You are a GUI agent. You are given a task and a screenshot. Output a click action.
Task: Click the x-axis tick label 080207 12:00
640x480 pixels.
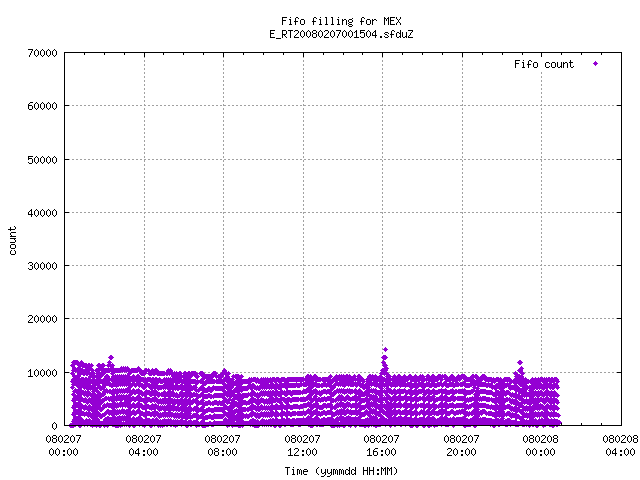coord(302,446)
